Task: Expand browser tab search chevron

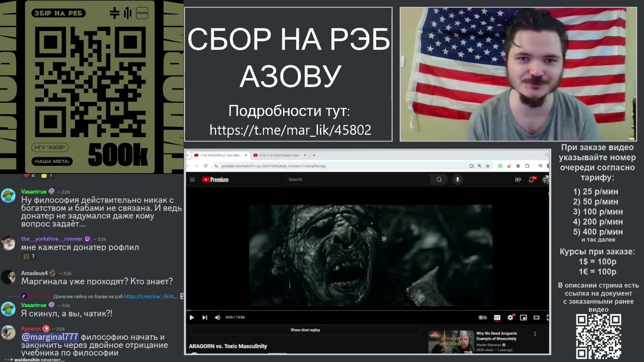Action: (188, 155)
